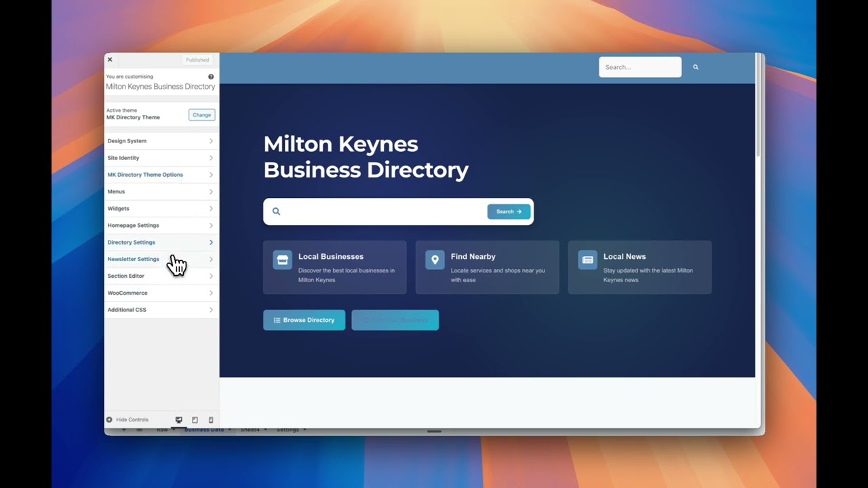Close the Customizer panel with the X
Viewport: 868px width, 488px height.
coord(110,60)
